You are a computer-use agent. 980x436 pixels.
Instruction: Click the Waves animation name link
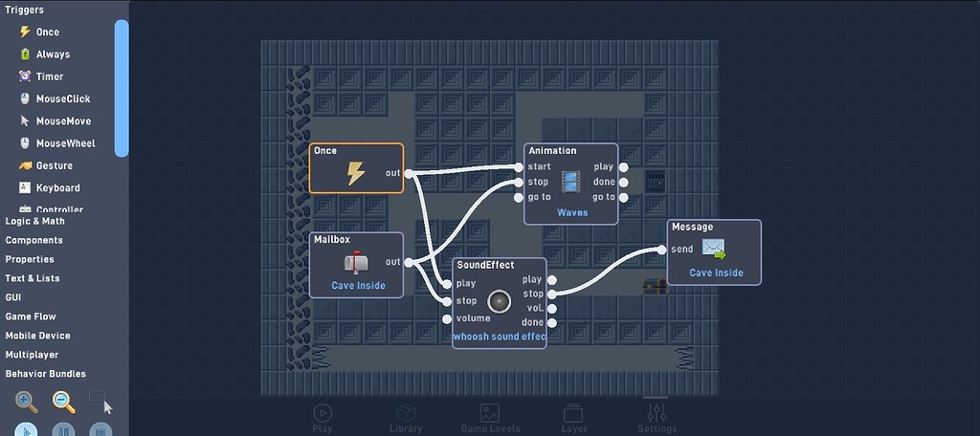point(572,212)
